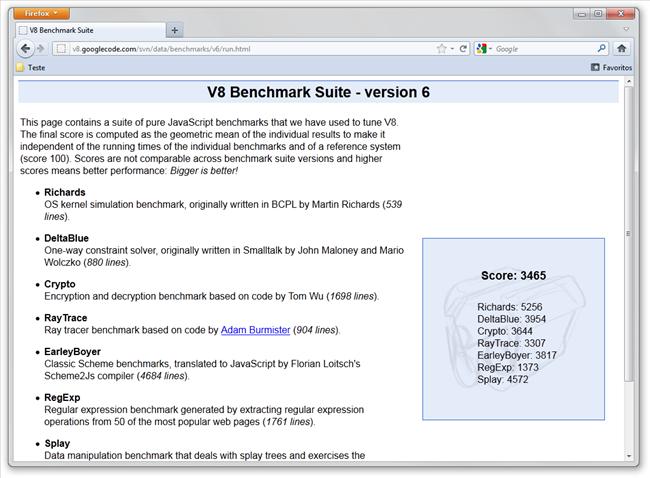Click the '904 lines' text
This screenshot has width=650, height=478.
pos(315,330)
